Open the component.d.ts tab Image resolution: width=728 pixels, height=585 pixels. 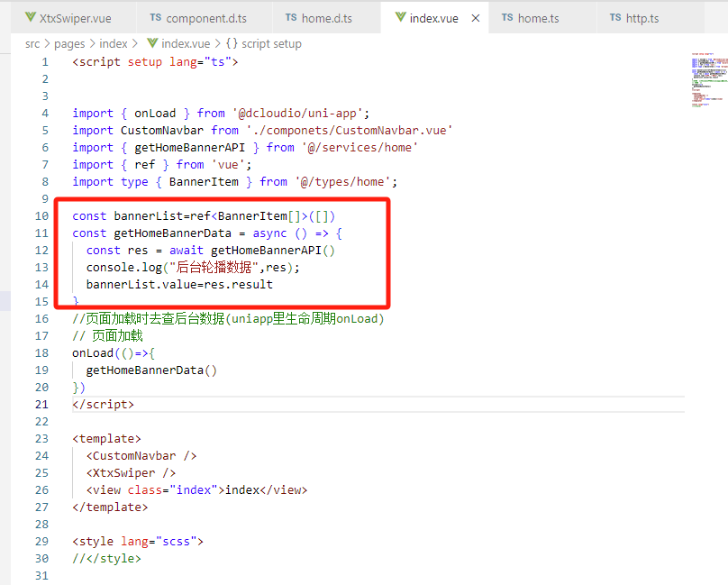pos(205,18)
